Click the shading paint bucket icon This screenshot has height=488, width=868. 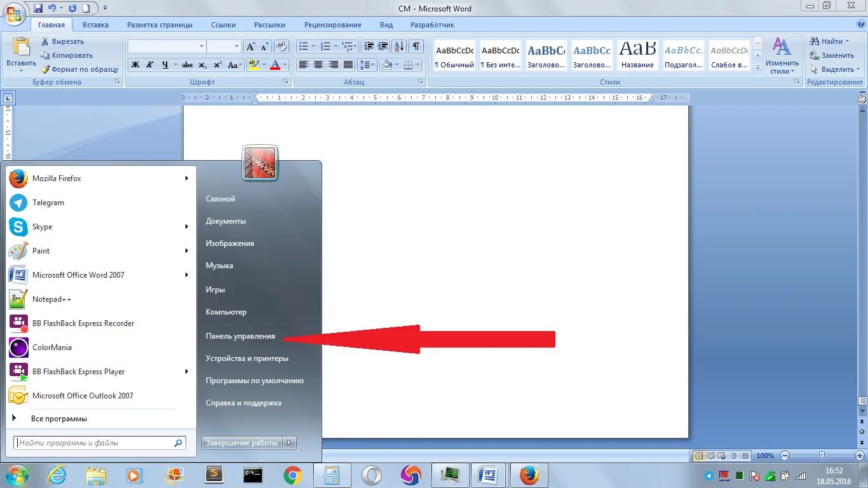coord(387,65)
